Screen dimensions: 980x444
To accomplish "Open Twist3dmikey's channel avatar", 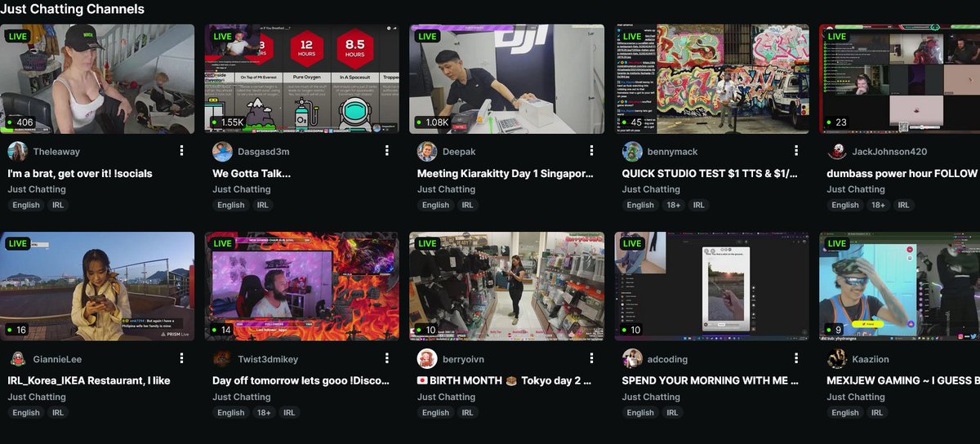I will click(222, 359).
